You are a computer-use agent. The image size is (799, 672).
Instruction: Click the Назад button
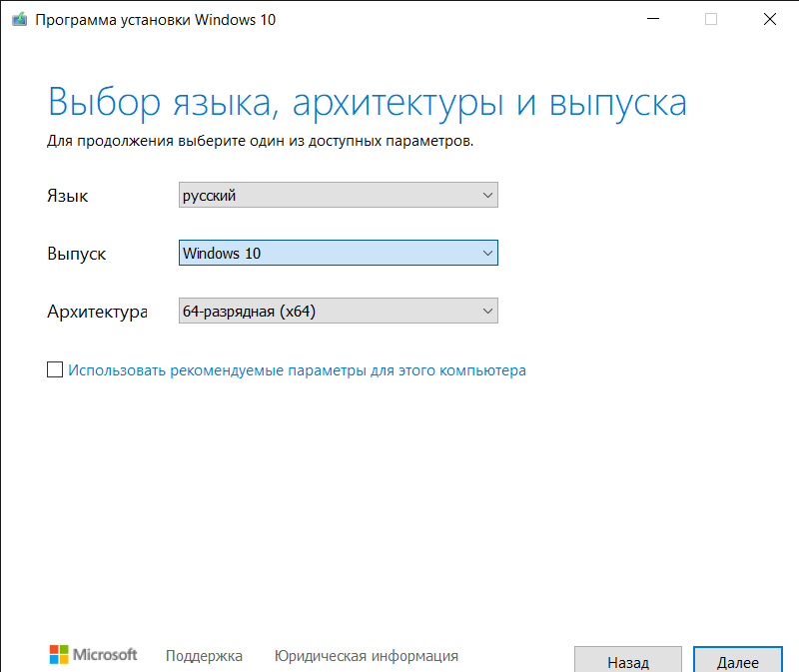pos(628,660)
